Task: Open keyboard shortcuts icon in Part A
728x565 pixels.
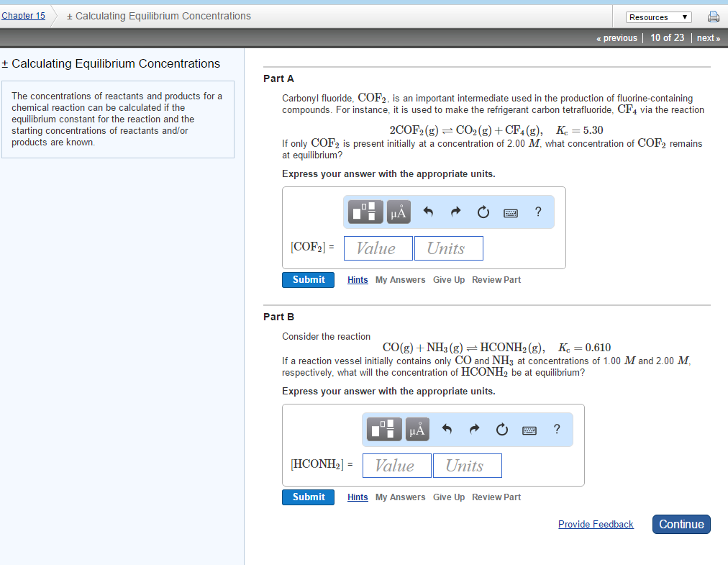Action: point(510,212)
